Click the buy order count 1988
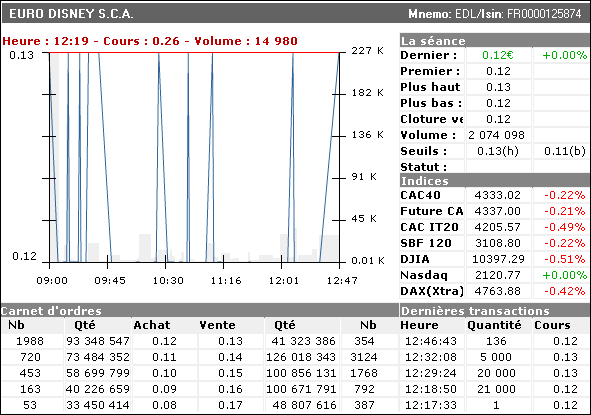591x415 pixels. (x=30, y=341)
